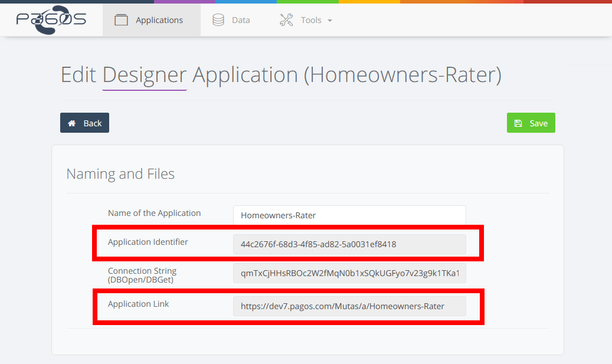The height and width of the screenshot is (364, 612).
Task: Click the Naming and Files section heading
Action: point(120,173)
